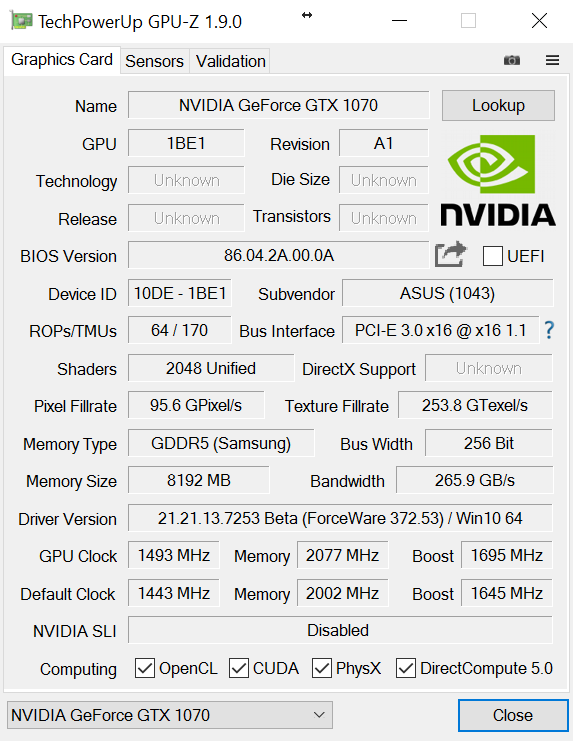Switch to the Sensors tab
The image size is (573, 741).
click(x=154, y=61)
